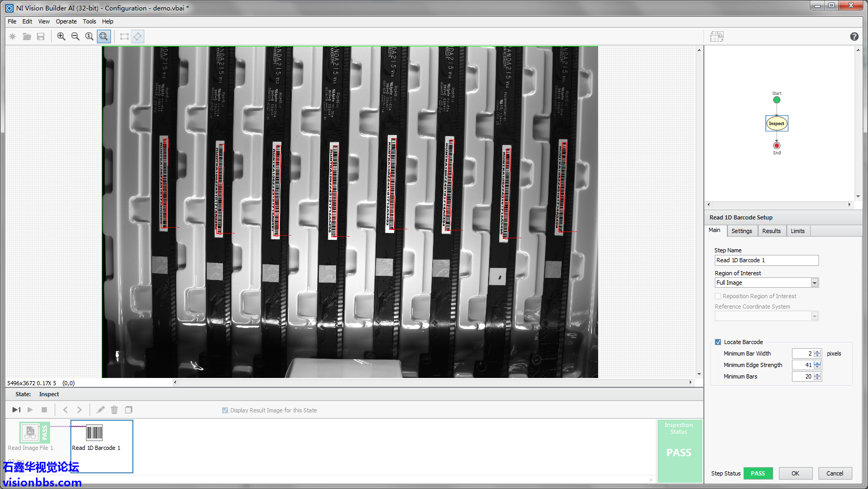Open the Operate menu

coord(66,21)
